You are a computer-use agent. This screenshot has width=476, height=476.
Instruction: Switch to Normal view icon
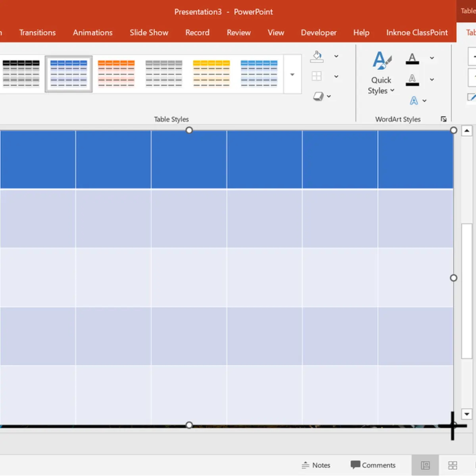click(x=425, y=465)
